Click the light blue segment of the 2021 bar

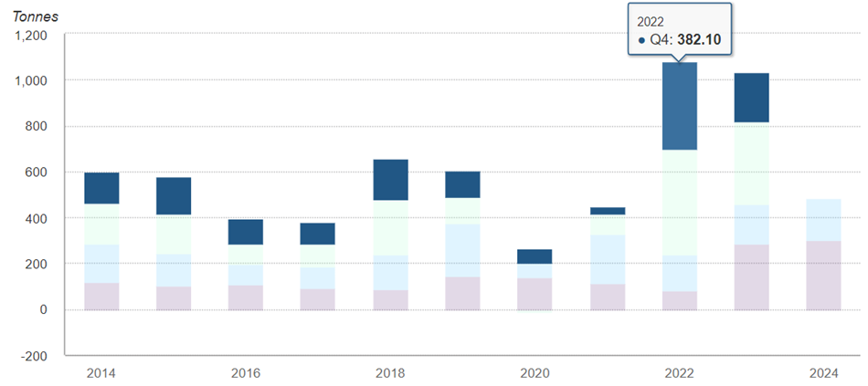pos(607,259)
